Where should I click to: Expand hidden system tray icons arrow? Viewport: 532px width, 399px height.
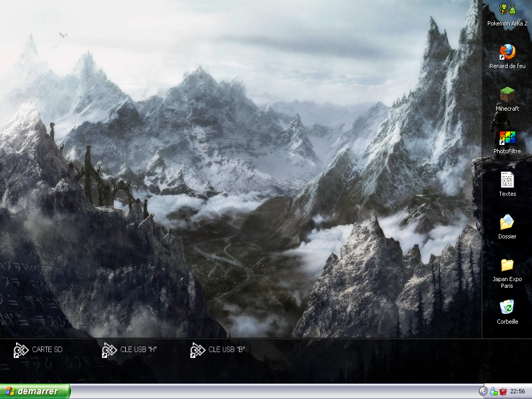pyautogui.click(x=483, y=392)
